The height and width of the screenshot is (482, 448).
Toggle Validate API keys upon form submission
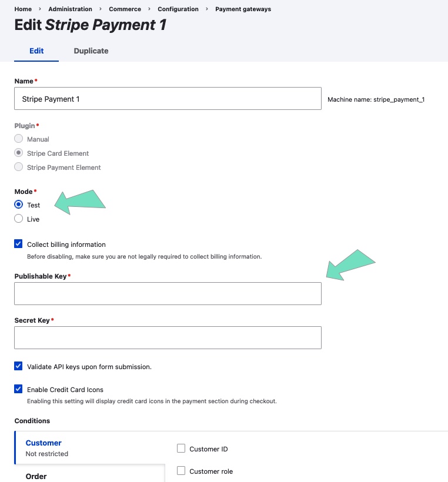tap(18, 366)
